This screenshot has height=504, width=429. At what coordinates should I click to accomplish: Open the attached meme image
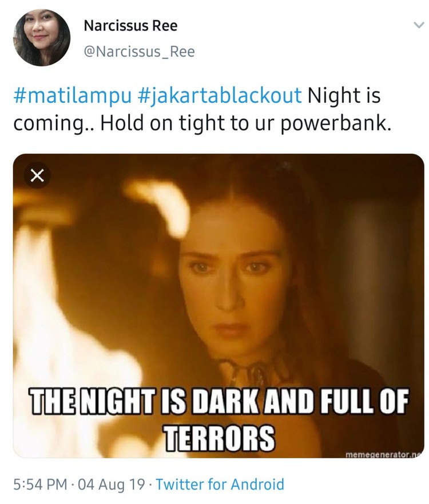[x=219, y=306]
